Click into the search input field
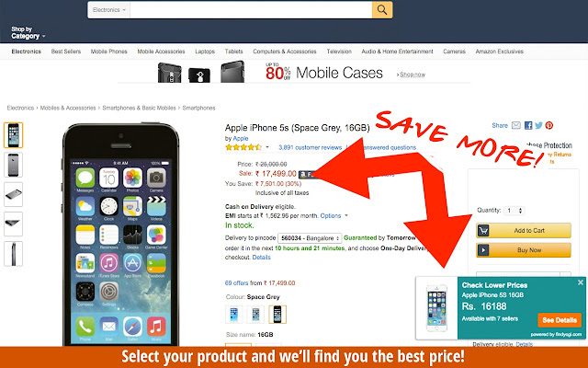 251,10
